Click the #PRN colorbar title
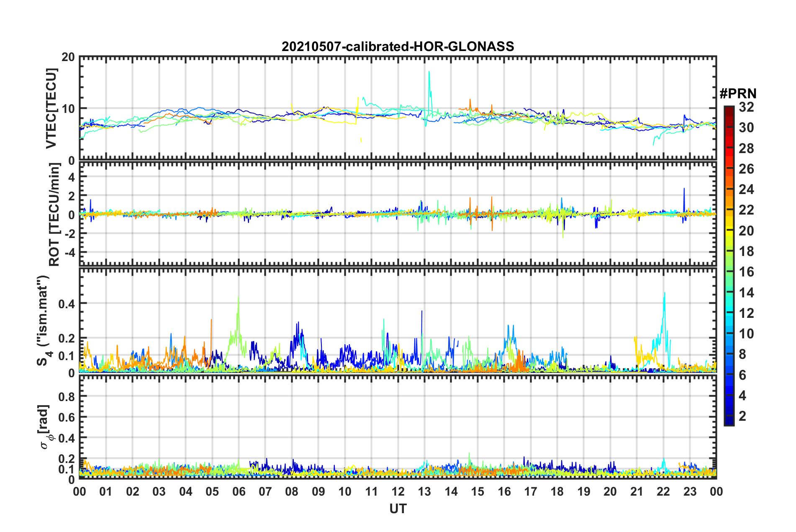This screenshot has width=796, height=532. click(738, 93)
